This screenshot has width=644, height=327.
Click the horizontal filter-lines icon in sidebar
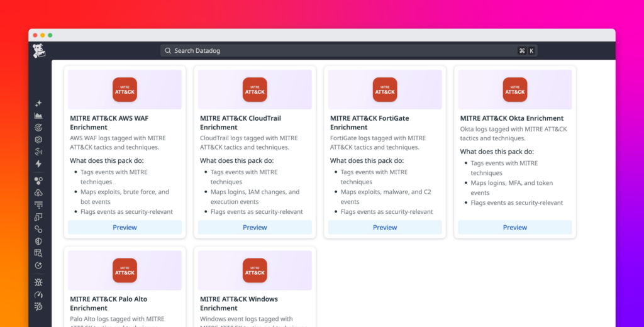tap(38, 204)
